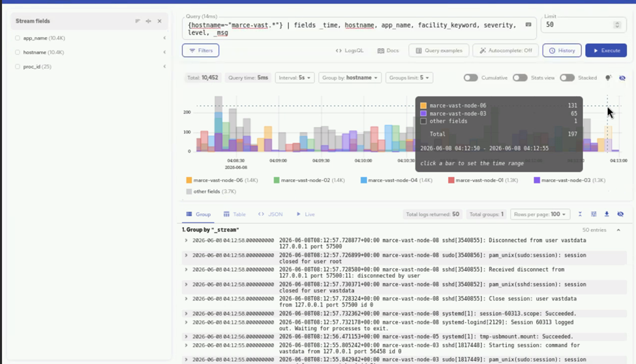Click Total logs returned 50 label
The height and width of the screenshot is (364, 636).
click(x=432, y=214)
